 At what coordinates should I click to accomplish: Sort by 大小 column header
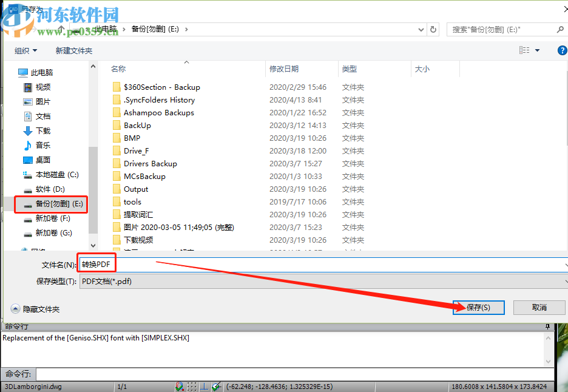click(422, 69)
